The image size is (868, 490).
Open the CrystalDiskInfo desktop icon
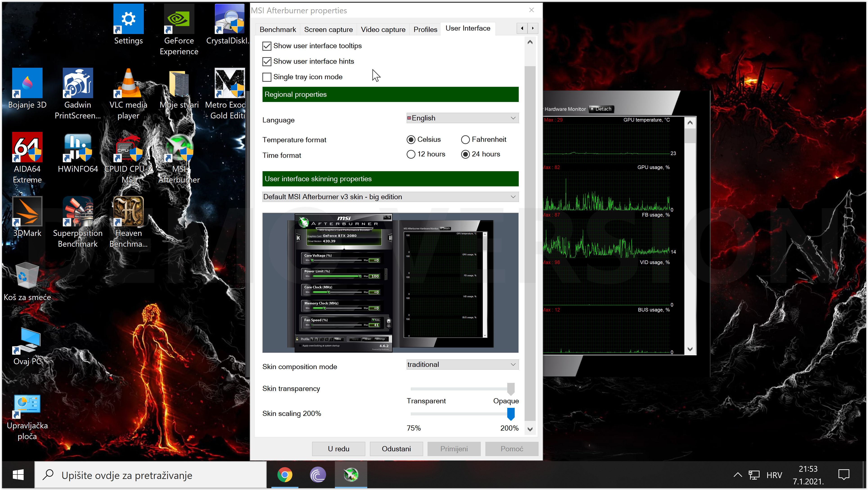pos(229,24)
